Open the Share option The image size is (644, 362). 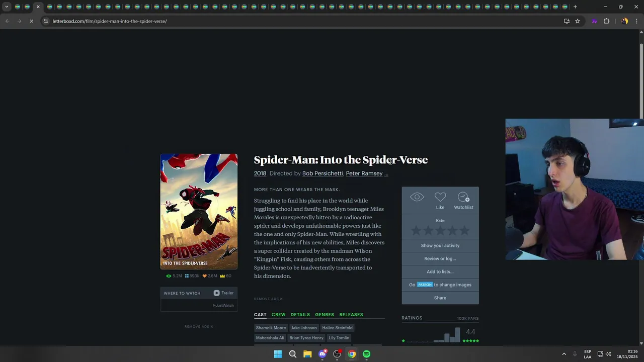pyautogui.click(x=440, y=298)
